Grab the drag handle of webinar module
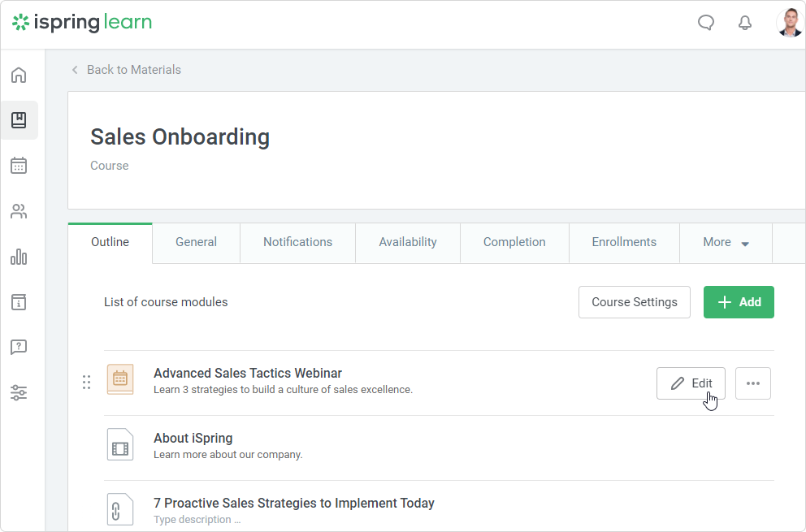This screenshot has width=806, height=532. pos(87,383)
